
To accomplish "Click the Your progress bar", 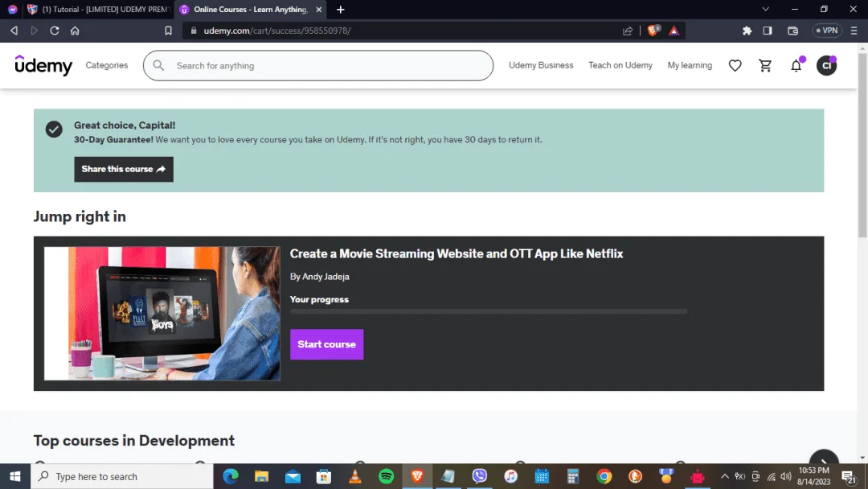I will [x=489, y=312].
